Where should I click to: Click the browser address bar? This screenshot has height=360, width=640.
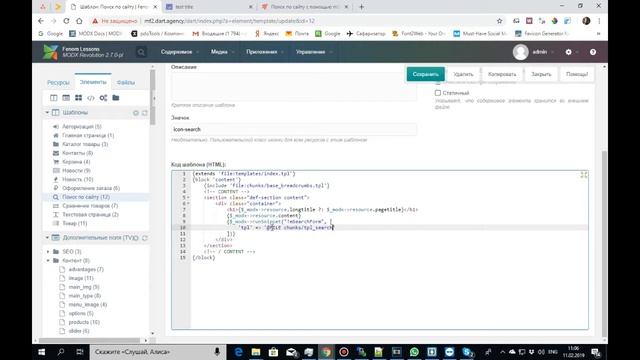[x=318, y=21]
